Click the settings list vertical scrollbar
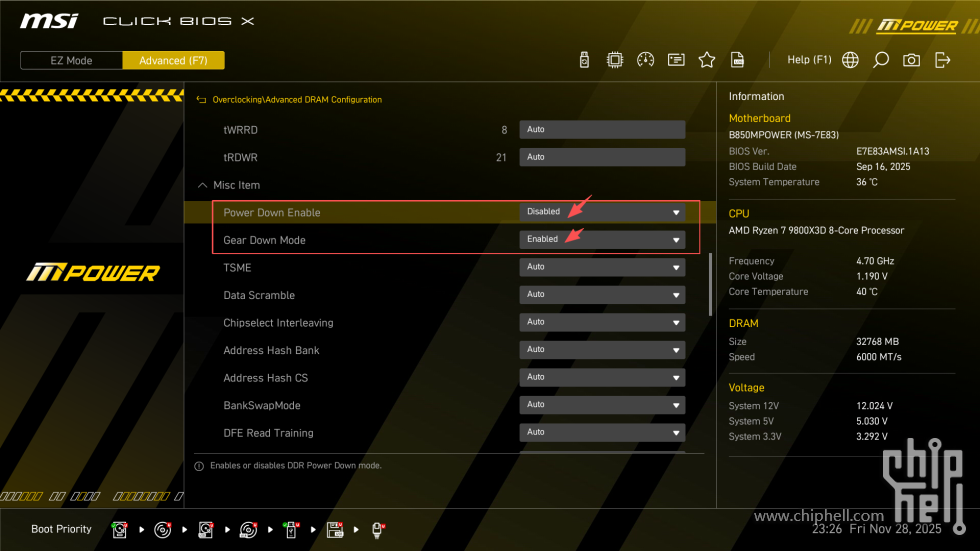Image resolution: width=980 pixels, height=551 pixels. click(711, 285)
